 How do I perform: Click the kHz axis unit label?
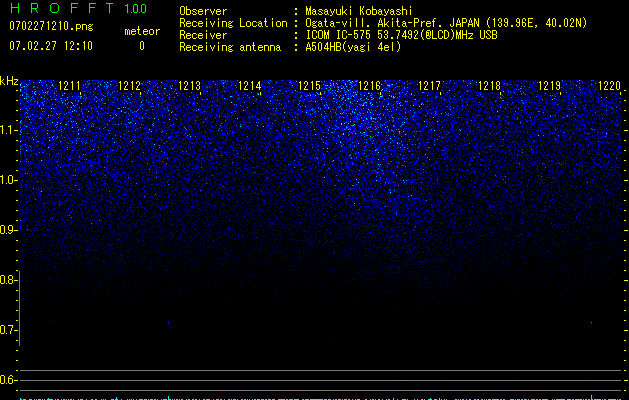(x=9, y=81)
